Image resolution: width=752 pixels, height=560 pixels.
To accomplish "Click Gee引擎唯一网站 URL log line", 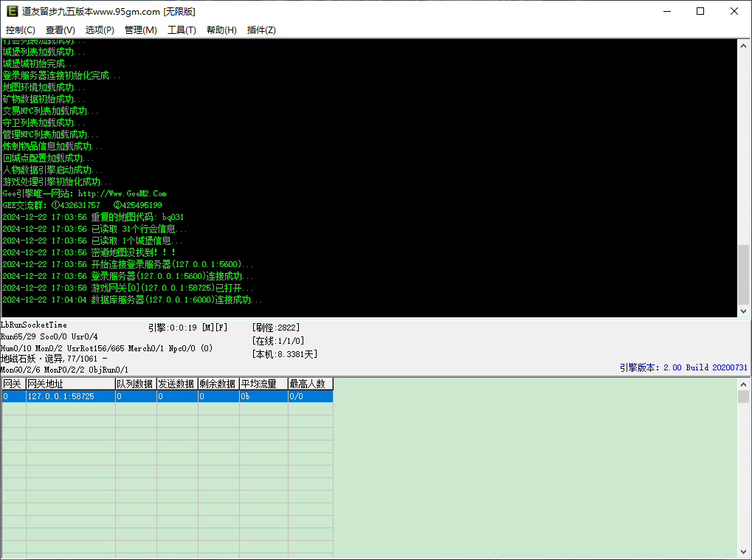I will (x=84, y=193).
